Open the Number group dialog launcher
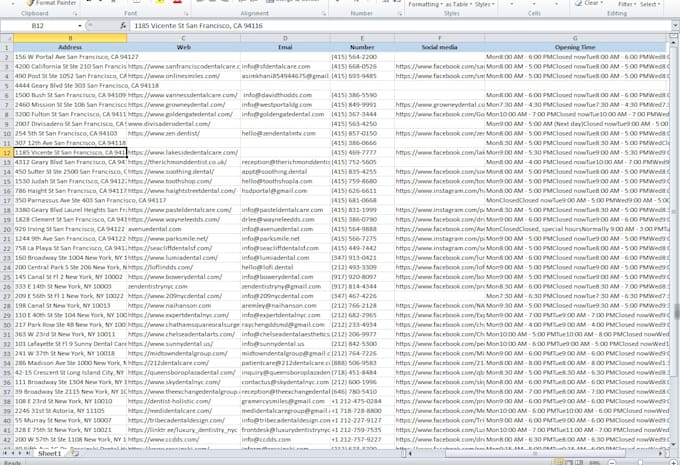The width and height of the screenshot is (680, 465). pyautogui.click(x=399, y=14)
